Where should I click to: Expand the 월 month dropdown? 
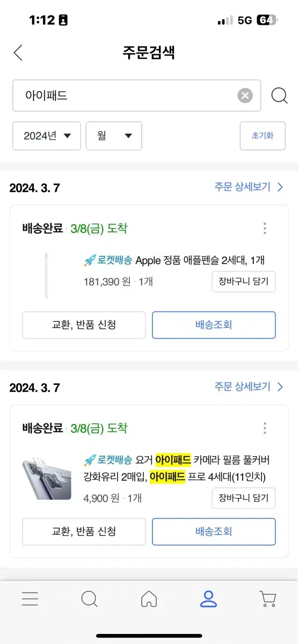pos(114,136)
